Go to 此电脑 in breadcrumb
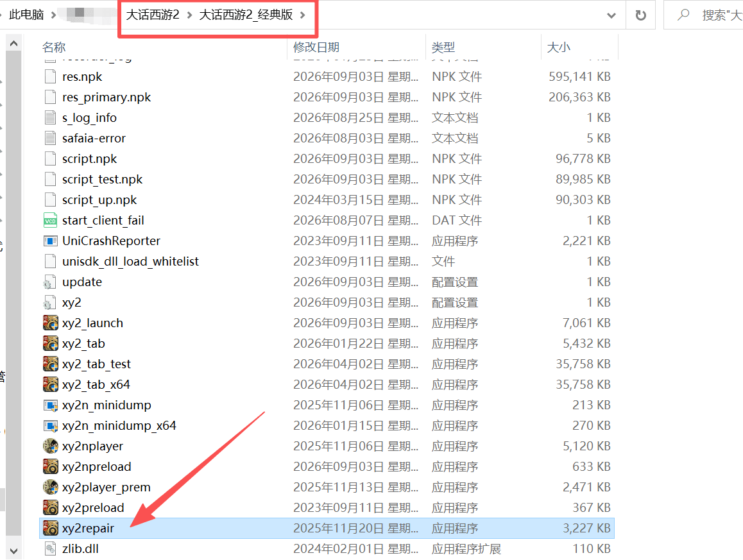The height and width of the screenshot is (560, 743). tap(26, 15)
